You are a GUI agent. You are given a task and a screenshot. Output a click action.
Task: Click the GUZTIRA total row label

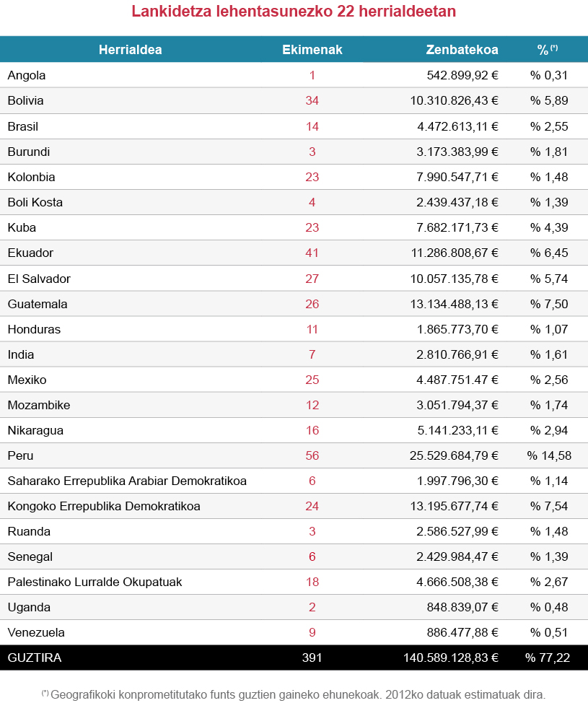click(35, 658)
